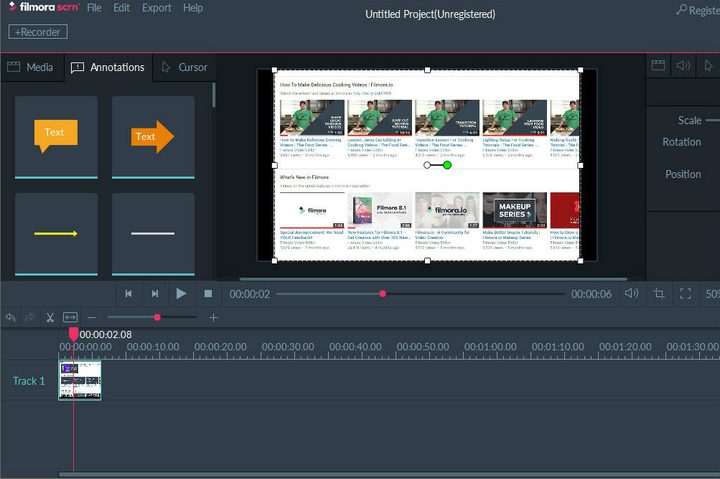The width and height of the screenshot is (720, 479).
Task: Switch to the Cursor tab
Action: pos(185,68)
